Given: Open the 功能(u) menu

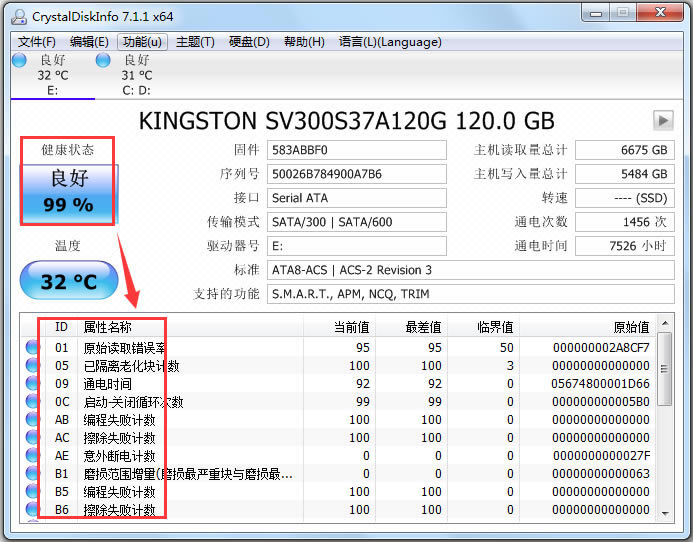Looking at the screenshot, I should (141, 42).
